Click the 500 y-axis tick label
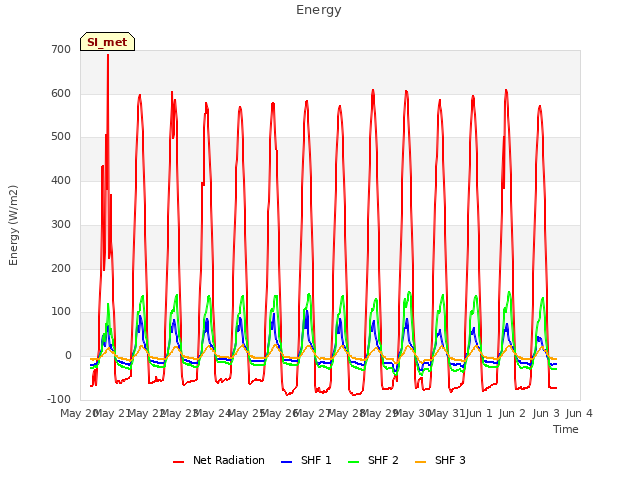640x480 pixels. coord(61,137)
